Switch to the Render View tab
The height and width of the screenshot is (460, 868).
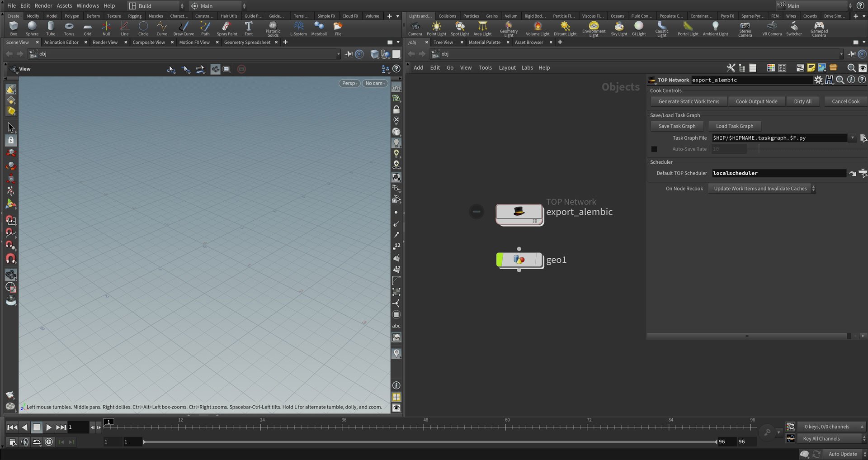[105, 43]
